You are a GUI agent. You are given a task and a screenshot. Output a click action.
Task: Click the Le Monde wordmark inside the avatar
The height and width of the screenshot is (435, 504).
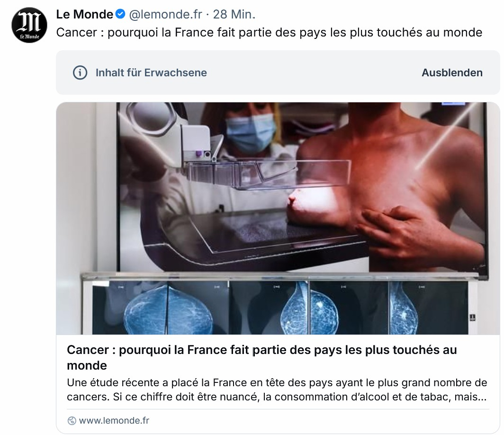(29, 36)
